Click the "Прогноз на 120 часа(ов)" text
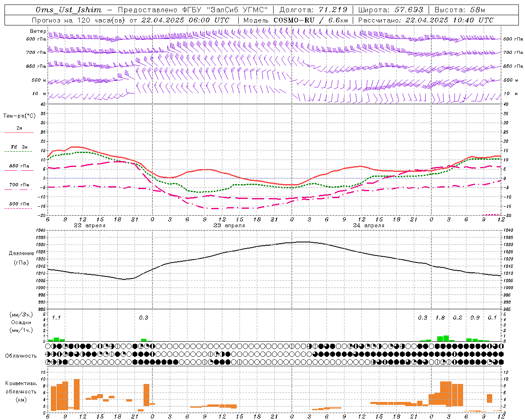The width and height of the screenshot is (525, 420). (79, 20)
